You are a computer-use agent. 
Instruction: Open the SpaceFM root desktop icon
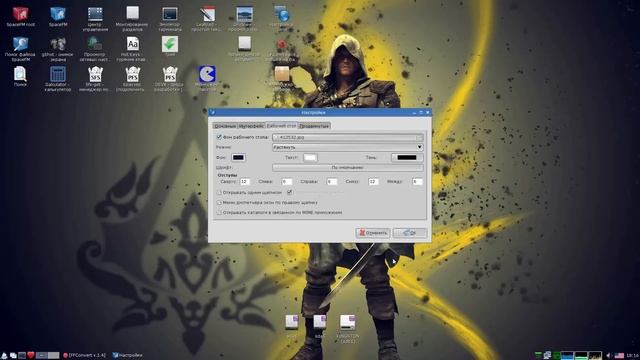coord(20,14)
